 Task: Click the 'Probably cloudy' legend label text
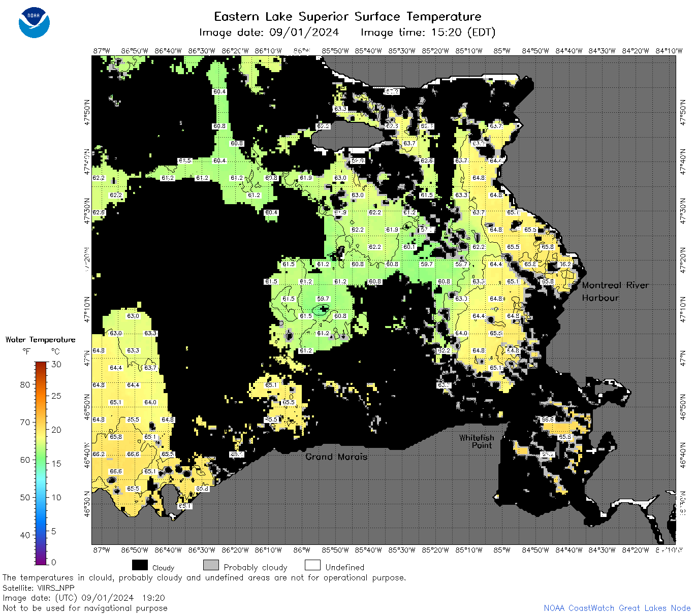tap(256, 567)
